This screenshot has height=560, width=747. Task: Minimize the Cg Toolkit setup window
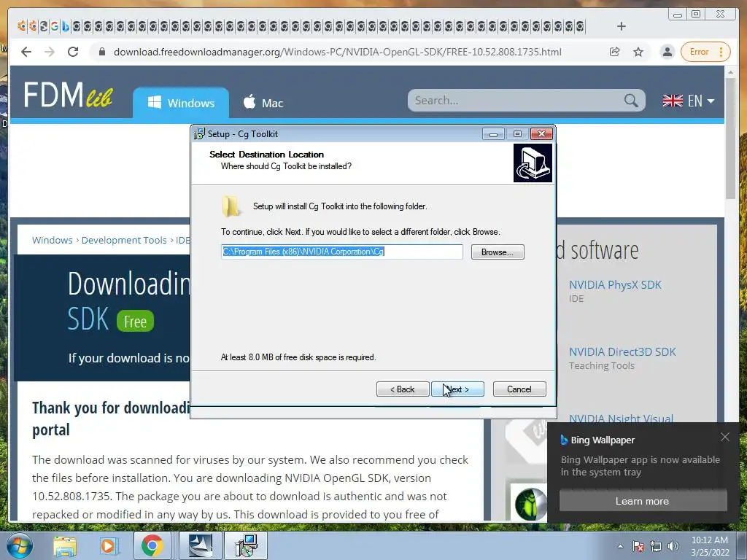pos(493,134)
